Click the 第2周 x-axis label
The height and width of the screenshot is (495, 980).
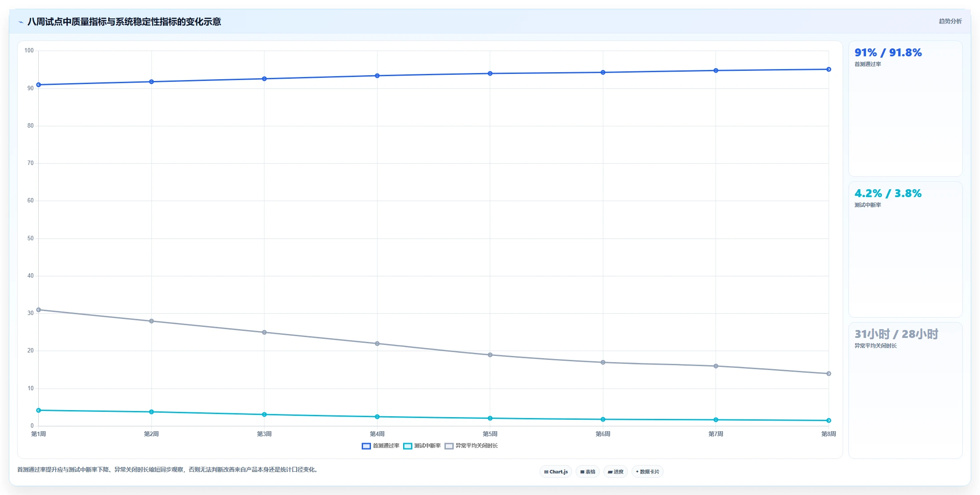151,434
